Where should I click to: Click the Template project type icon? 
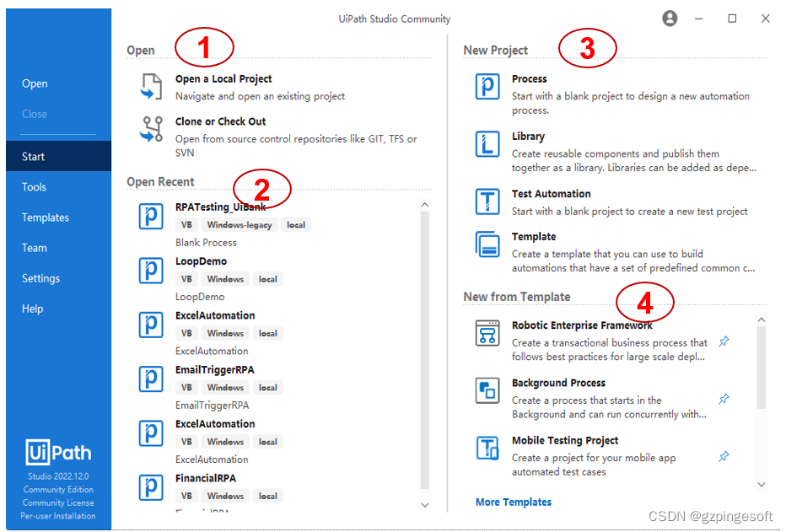tap(487, 244)
